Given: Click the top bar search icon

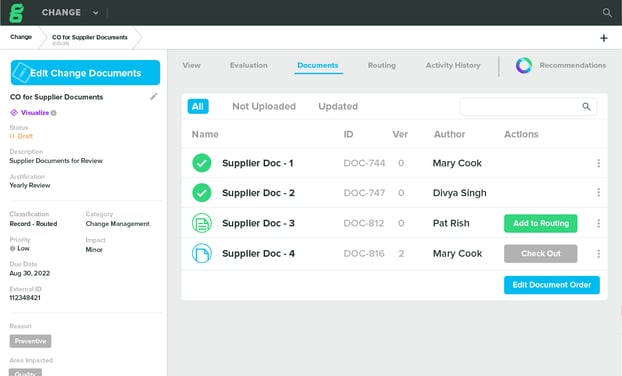Looking at the screenshot, I should 607,13.
